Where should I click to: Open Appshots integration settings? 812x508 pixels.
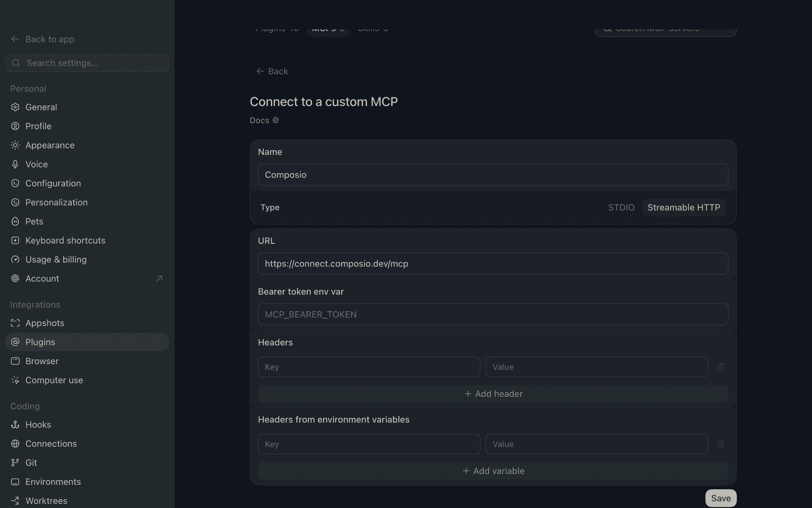pos(87,323)
